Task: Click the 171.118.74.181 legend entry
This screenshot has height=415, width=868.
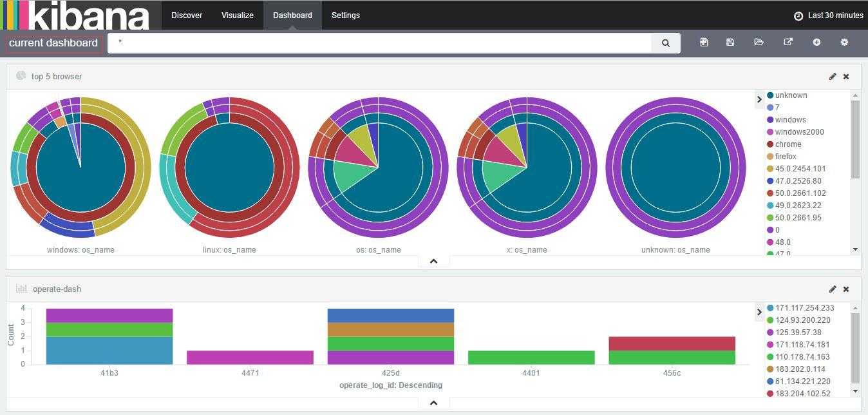Action: 798,345
